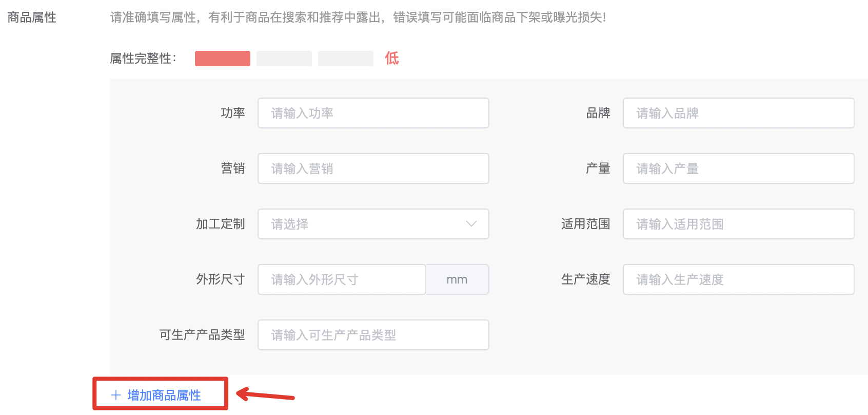Viewport: 868px width, 415px height.
Task: Click the attribute hint text at top
Action: tap(358, 17)
